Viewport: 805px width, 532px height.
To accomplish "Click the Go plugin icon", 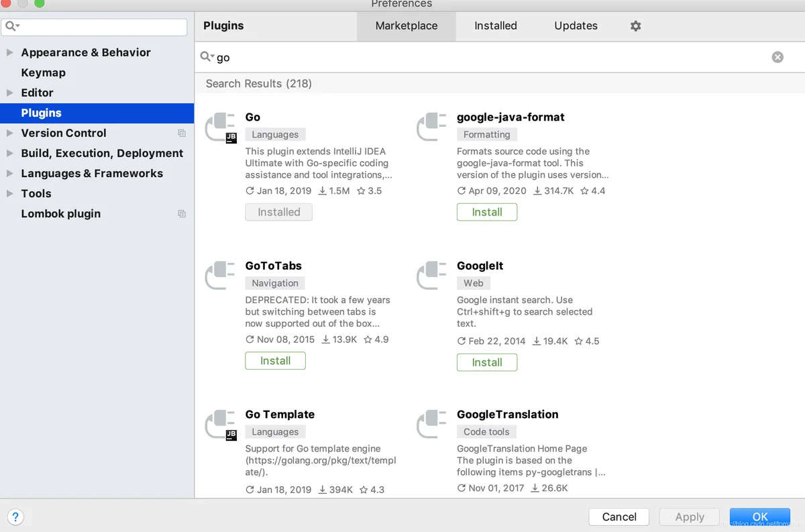I will tap(221, 127).
